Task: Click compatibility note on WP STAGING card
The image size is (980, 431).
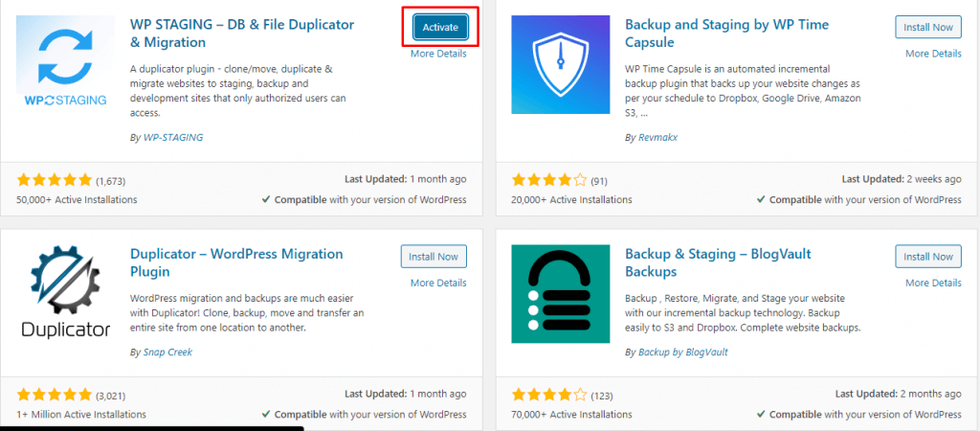Action: coord(364,200)
